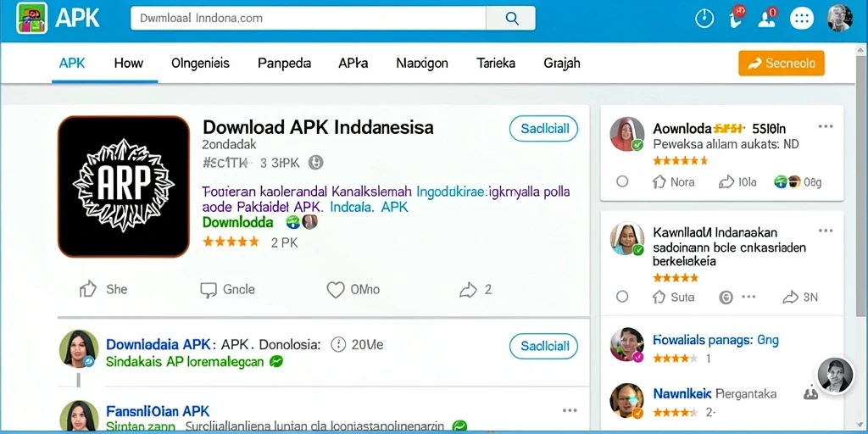Open the friends icon with 0 badge
Image resolution: width=868 pixels, height=434 pixels.
point(768,18)
